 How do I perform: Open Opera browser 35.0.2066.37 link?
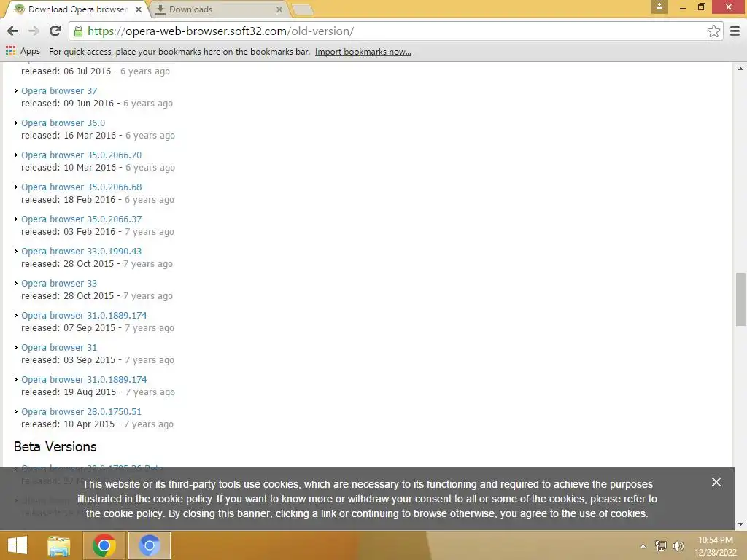(82, 219)
